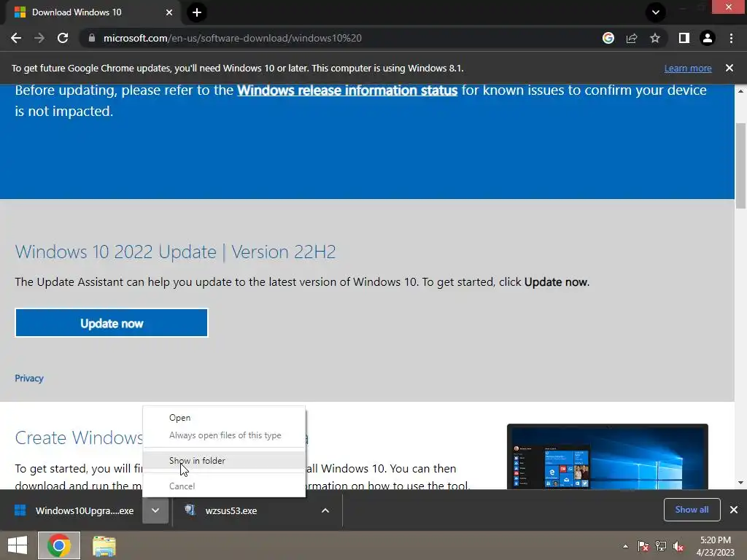Open the Windows10Upgrade exe download item
Screen dimensions: 747x560
[x=74, y=510]
